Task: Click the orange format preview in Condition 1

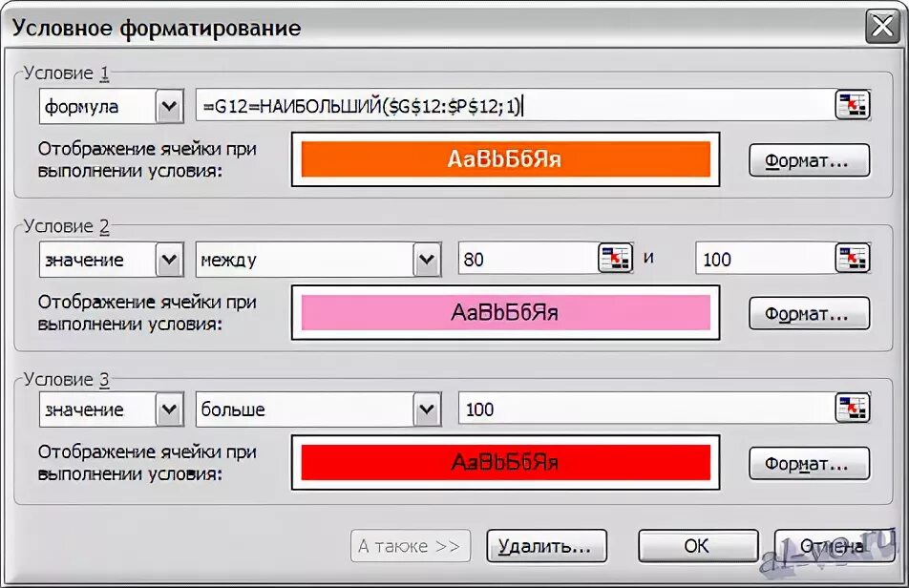Action: tap(505, 159)
